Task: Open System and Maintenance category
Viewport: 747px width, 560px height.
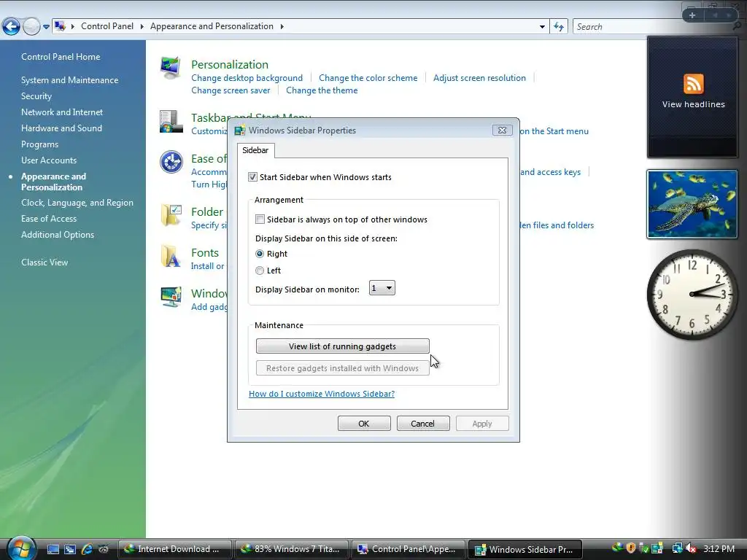Action: (69, 80)
